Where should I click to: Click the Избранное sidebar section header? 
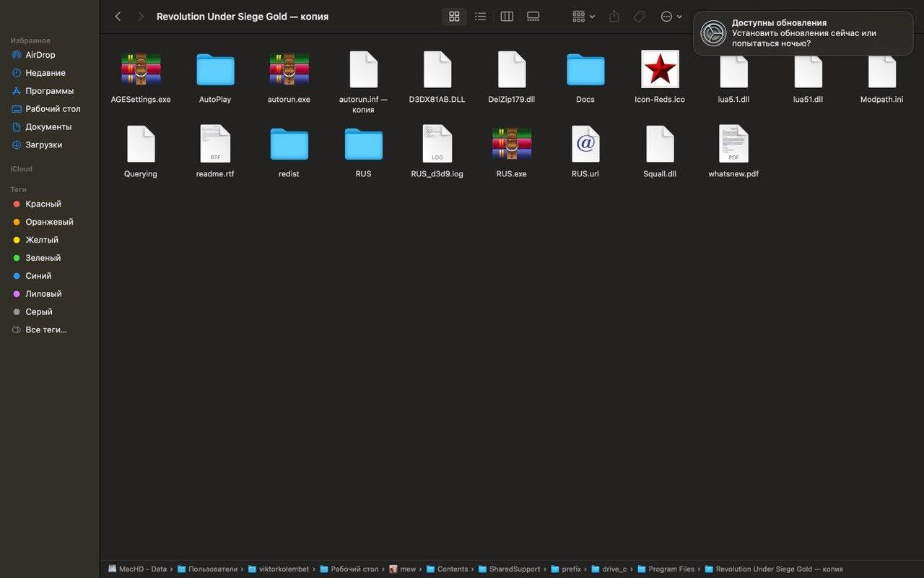(x=30, y=40)
